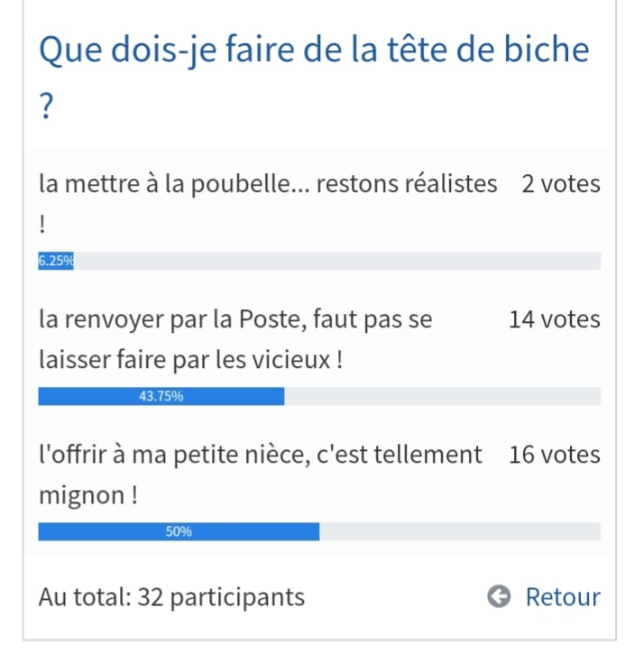Click the "Au total: 32 participants" text
Viewport: 644px width, 654px height.
click(171, 597)
